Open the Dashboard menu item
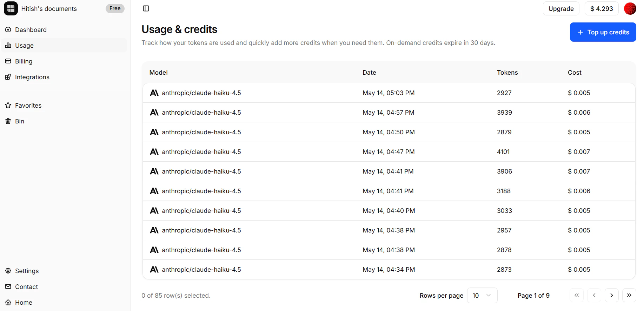Viewport: 644px width, 311px height. (64, 30)
